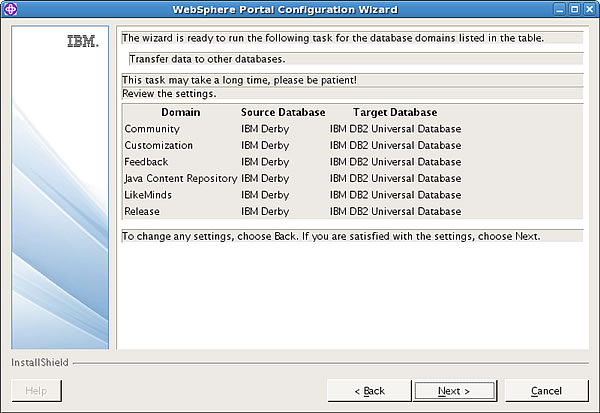
Task: Go back using the Back button
Action: pos(370,391)
